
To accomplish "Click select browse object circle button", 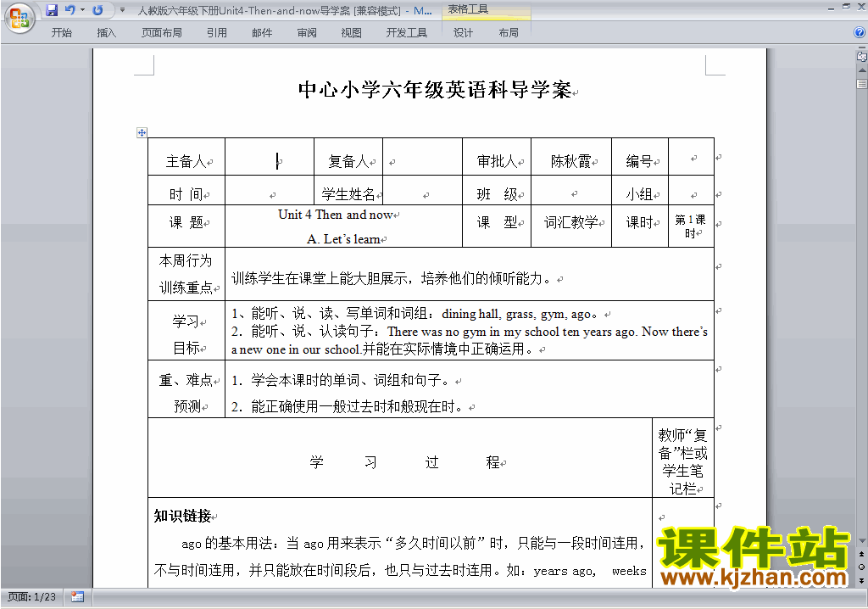I will [861, 567].
